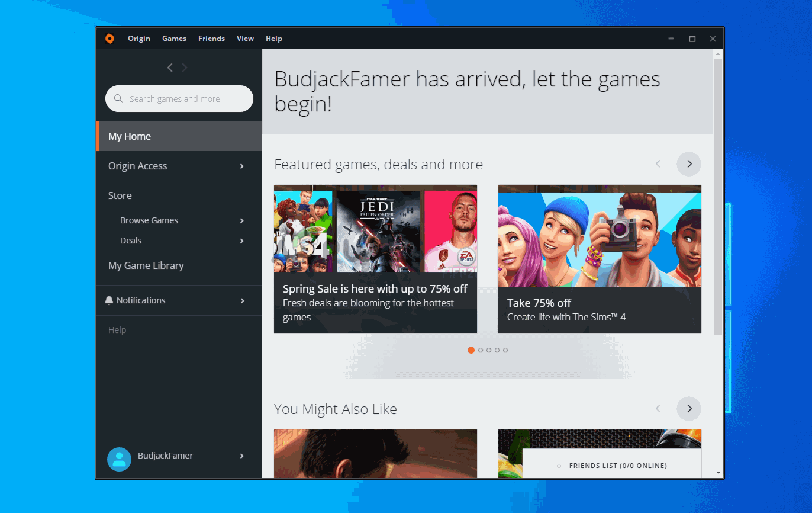Click the scrollbar up arrow
812x513 pixels.
[x=718, y=54]
